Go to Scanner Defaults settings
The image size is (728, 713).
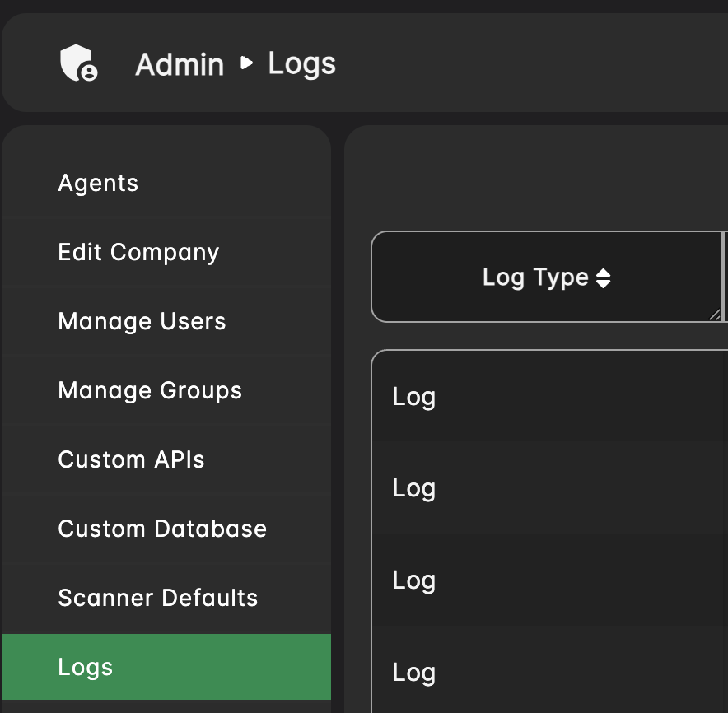[x=157, y=598]
